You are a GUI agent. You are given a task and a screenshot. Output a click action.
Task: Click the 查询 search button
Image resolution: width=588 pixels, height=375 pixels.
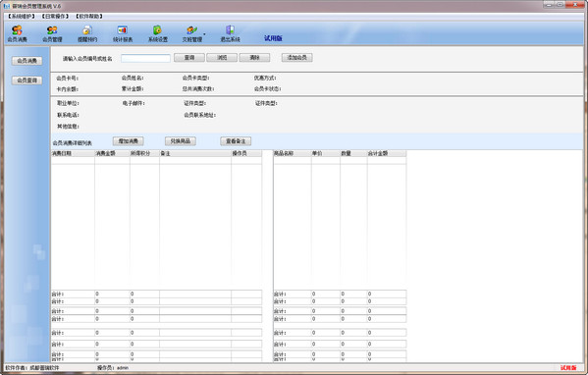(x=189, y=57)
